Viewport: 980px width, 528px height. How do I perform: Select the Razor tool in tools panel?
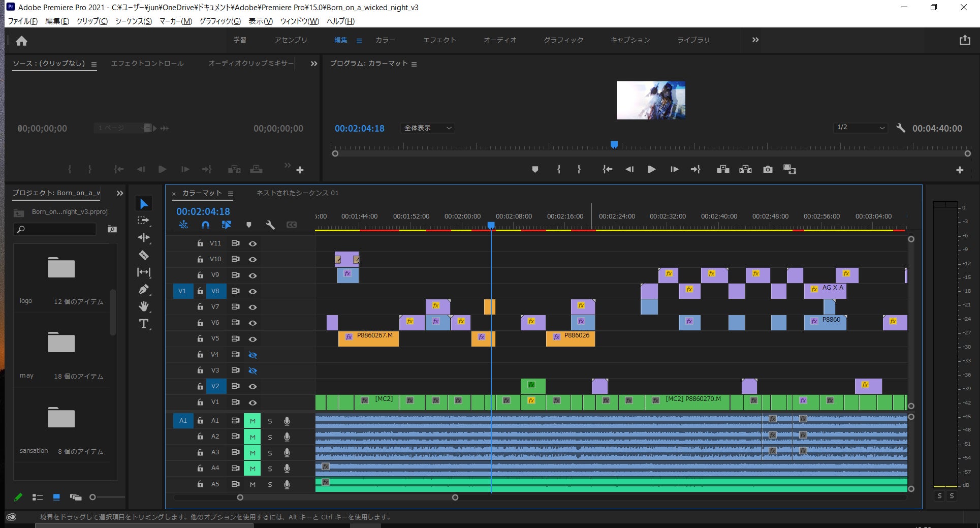tap(144, 255)
